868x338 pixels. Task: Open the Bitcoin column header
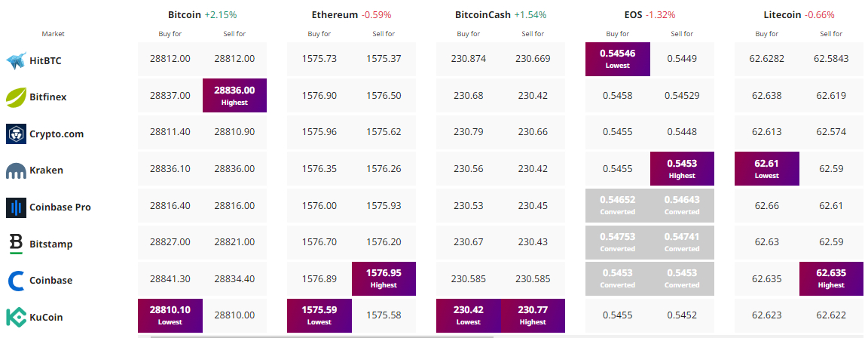184,14
